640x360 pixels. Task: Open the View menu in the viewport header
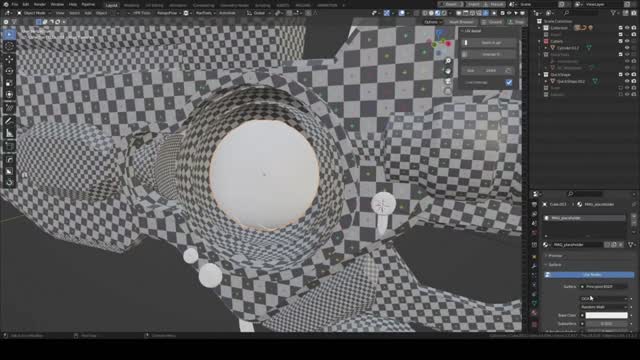click(60, 13)
